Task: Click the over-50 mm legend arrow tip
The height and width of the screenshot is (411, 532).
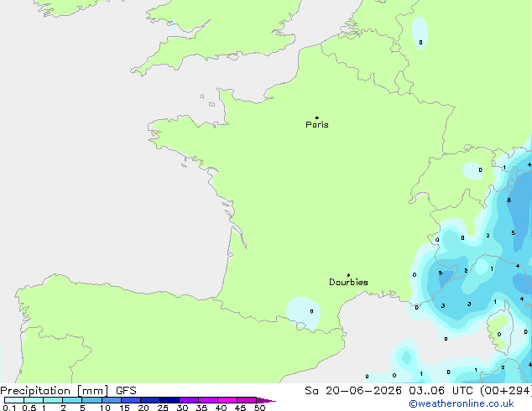Action: (266, 400)
